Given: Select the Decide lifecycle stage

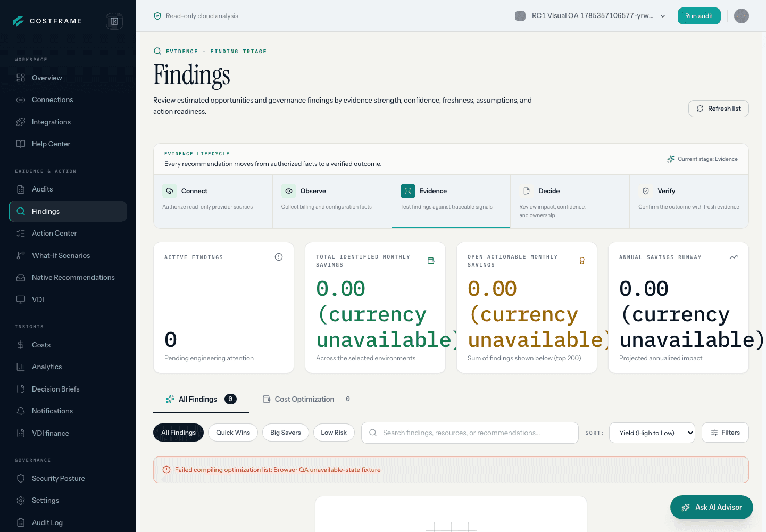Looking at the screenshot, I should point(570,202).
